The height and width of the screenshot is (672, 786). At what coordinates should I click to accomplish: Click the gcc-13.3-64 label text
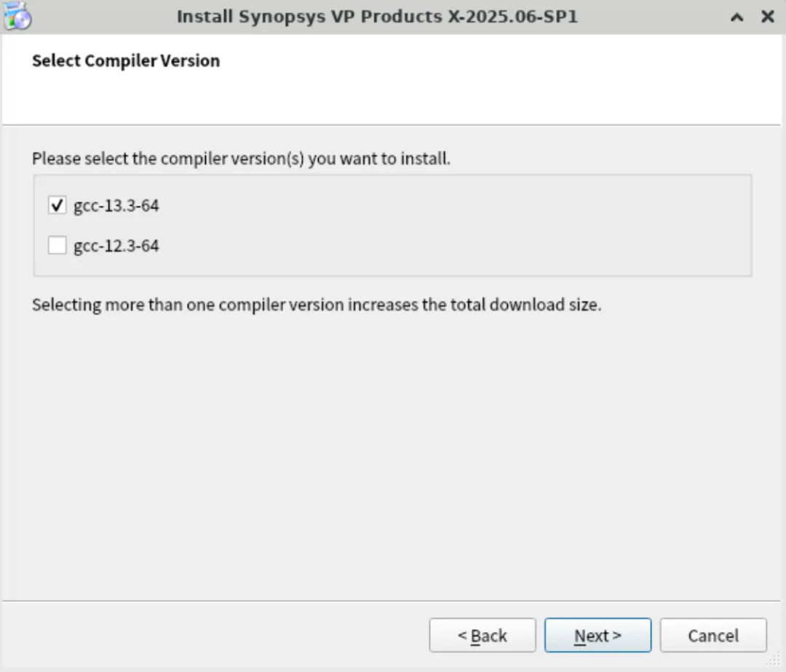point(116,206)
